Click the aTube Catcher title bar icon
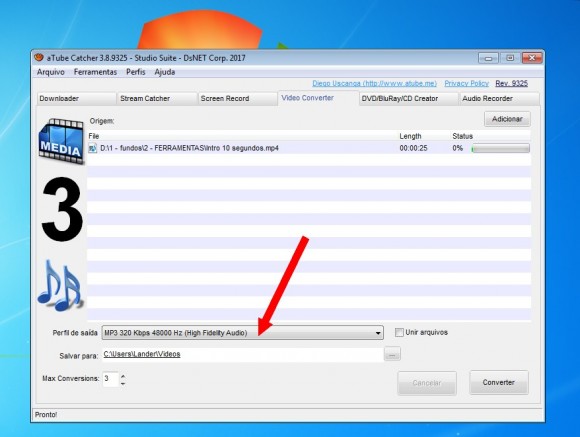580x437 pixels. point(39,57)
